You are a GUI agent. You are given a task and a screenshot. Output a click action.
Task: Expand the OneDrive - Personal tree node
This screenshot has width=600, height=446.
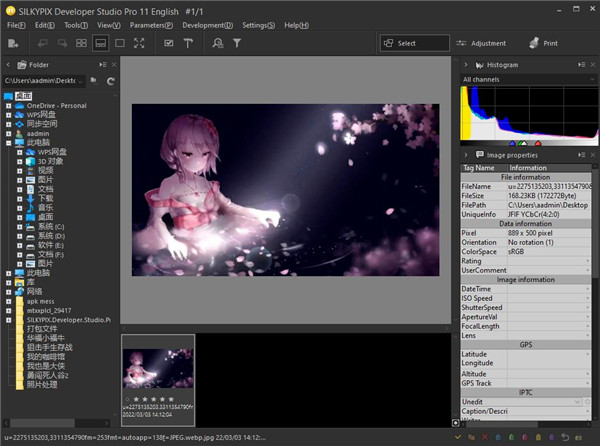tap(8, 105)
